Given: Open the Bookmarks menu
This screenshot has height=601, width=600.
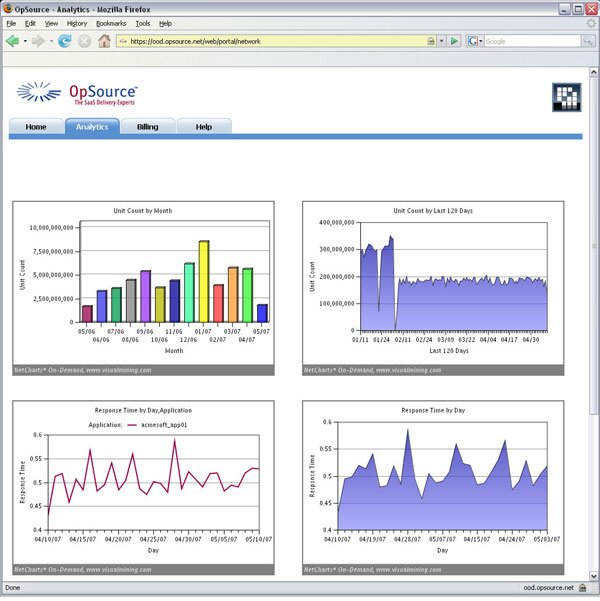Looking at the screenshot, I should click(111, 22).
